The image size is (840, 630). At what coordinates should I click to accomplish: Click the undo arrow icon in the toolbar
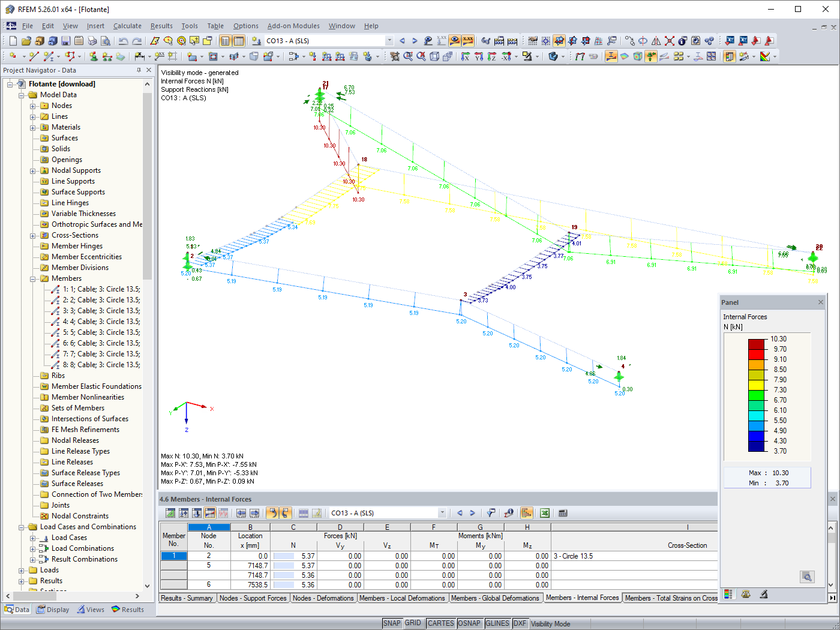(x=123, y=41)
